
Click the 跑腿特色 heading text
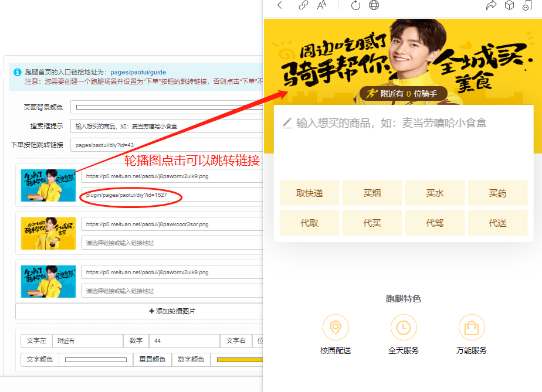coord(403,298)
